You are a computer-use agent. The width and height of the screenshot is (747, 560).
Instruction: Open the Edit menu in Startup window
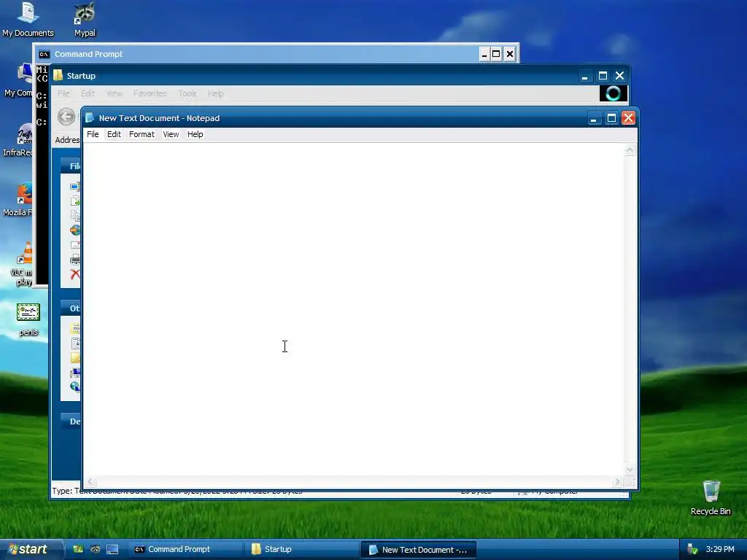tap(88, 93)
